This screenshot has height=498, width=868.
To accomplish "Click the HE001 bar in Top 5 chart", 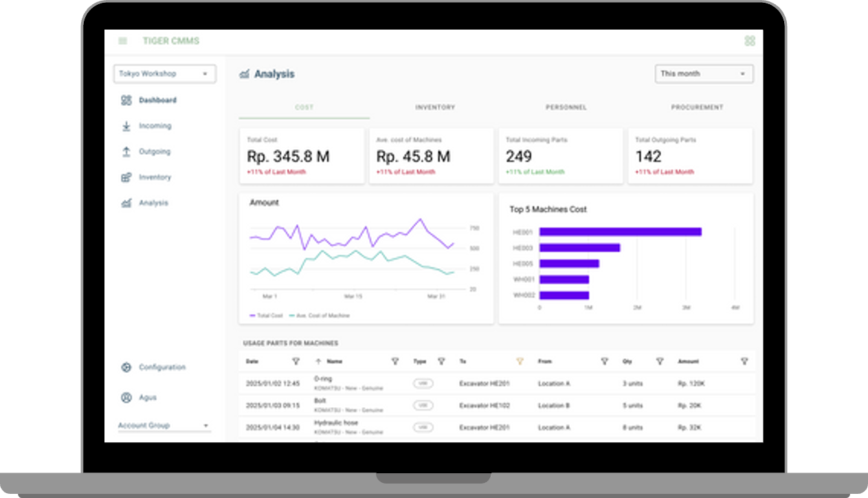I will coord(620,232).
